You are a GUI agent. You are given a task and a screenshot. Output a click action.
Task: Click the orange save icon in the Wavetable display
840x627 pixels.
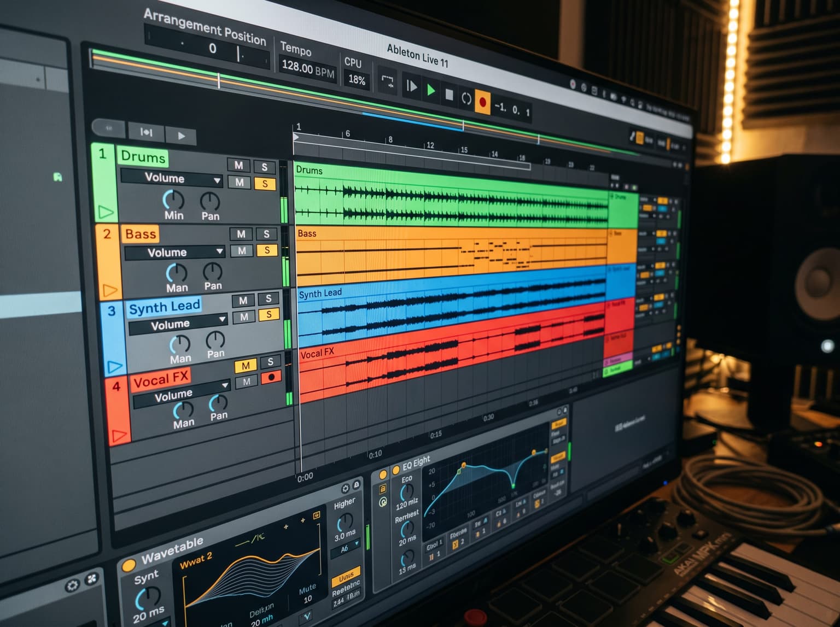(316, 515)
